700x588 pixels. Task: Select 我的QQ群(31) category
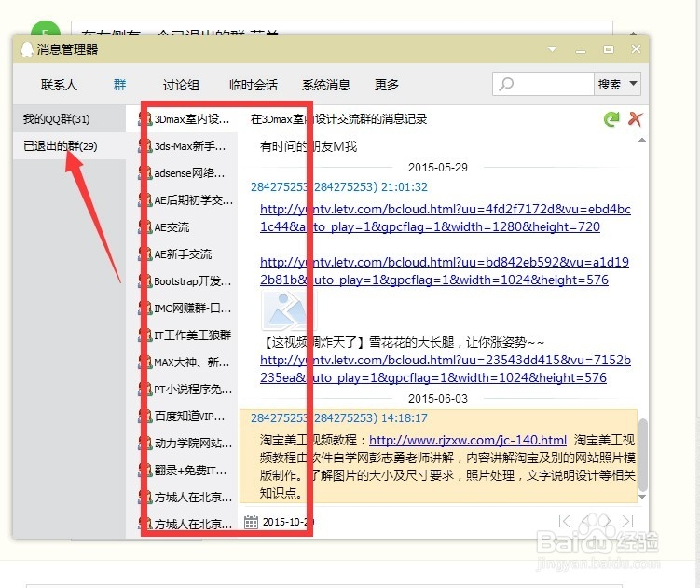click(69, 118)
